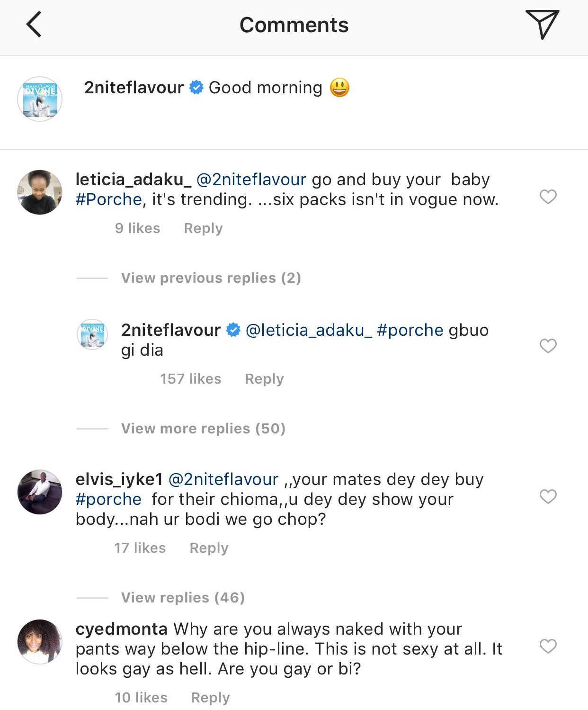588x710 pixels.
Task: Reply to leticia_adaku_'s comment
Action: pyautogui.click(x=203, y=228)
